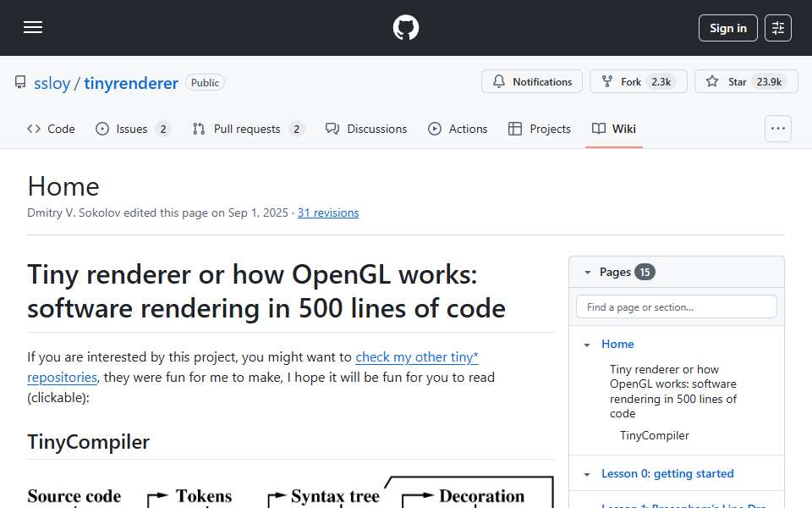Click the Notifications bell icon
This screenshot has width=812, height=508.
pos(499,81)
